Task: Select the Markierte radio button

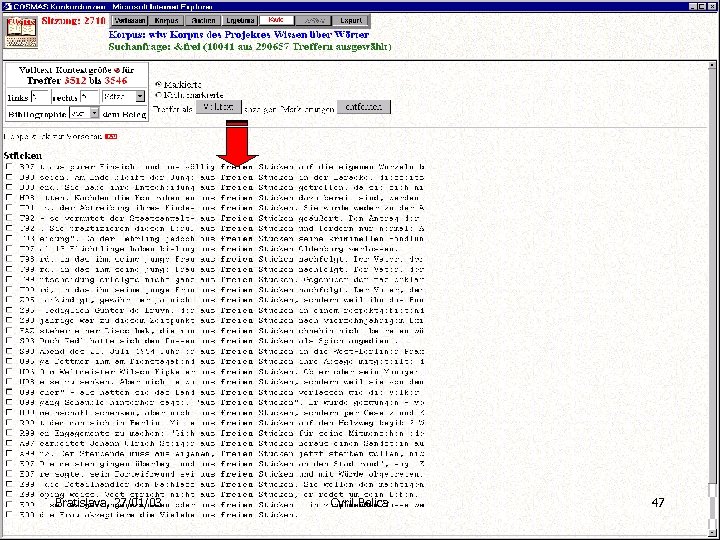Action: coord(158,84)
